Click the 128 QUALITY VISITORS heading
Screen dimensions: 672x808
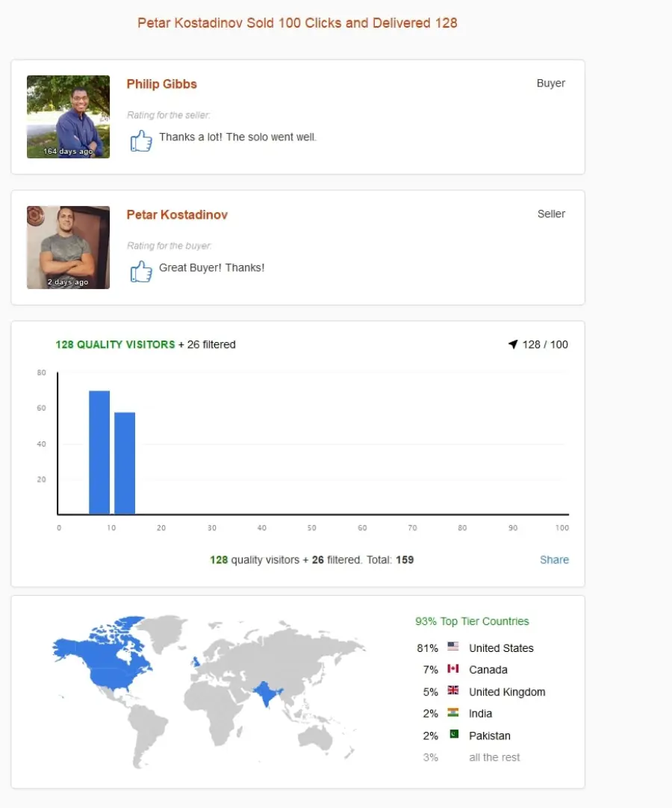point(116,344)
